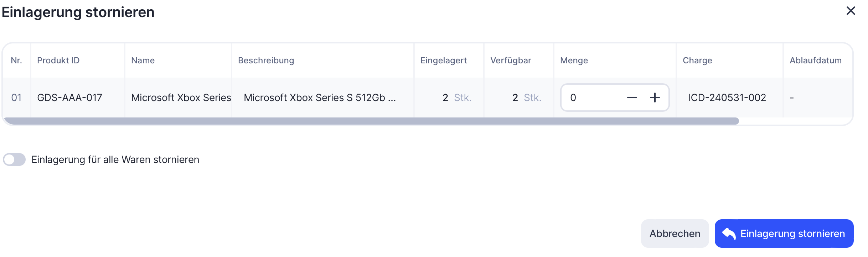The height and width of the screenshot is (257, 868).
Task: Close the Einlagerung stornieren dialog
Action: point(851,11)
